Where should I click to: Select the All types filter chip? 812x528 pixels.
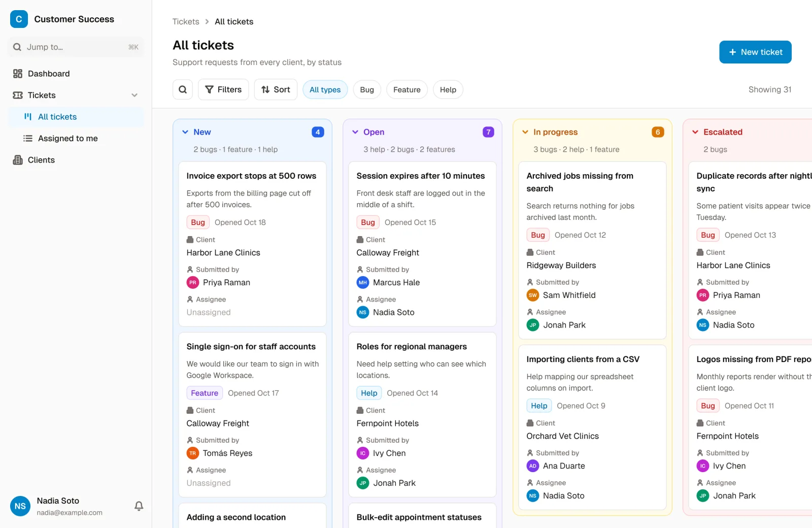click(x=325, y=90)
